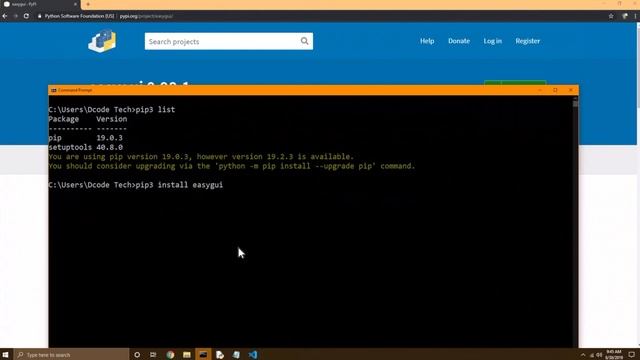This screenshot has width=640, height=360.
Task: Click Command Prompt title bar icon
Action: (53, 90)
